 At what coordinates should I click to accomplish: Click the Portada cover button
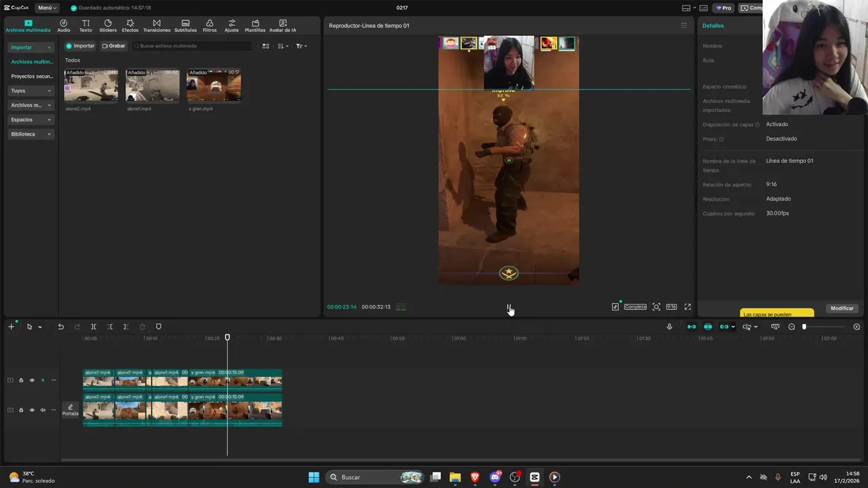pos(71,410)
